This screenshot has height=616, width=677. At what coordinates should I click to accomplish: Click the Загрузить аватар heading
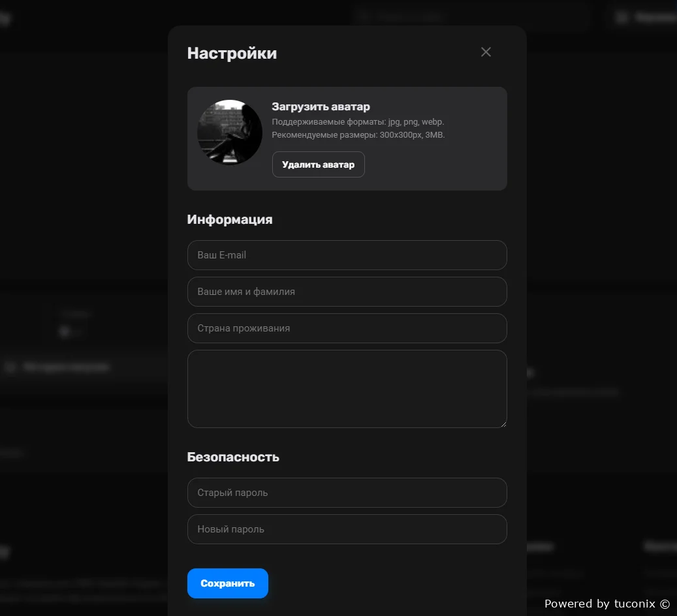pos(321,106)
